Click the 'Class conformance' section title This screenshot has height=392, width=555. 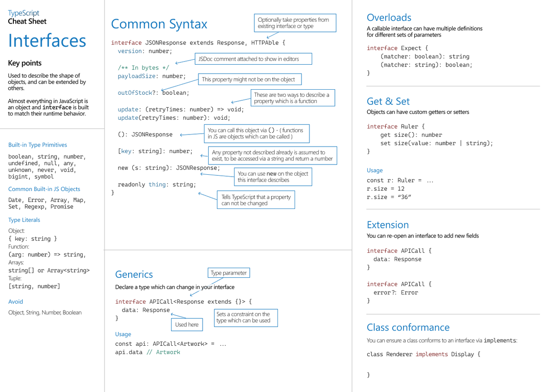tap(408, 328)
